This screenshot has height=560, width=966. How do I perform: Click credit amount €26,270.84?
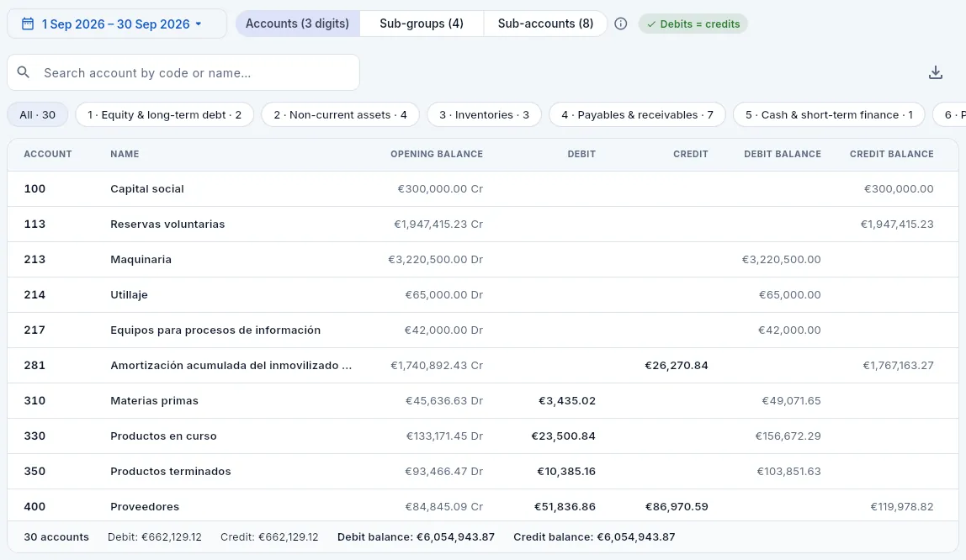click(x=677, y=366)
